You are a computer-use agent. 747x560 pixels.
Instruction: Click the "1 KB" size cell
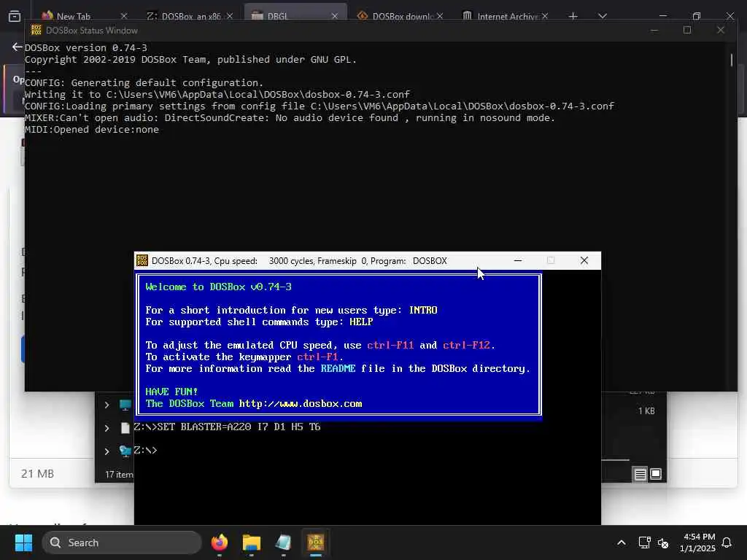(x=646, y=411)
